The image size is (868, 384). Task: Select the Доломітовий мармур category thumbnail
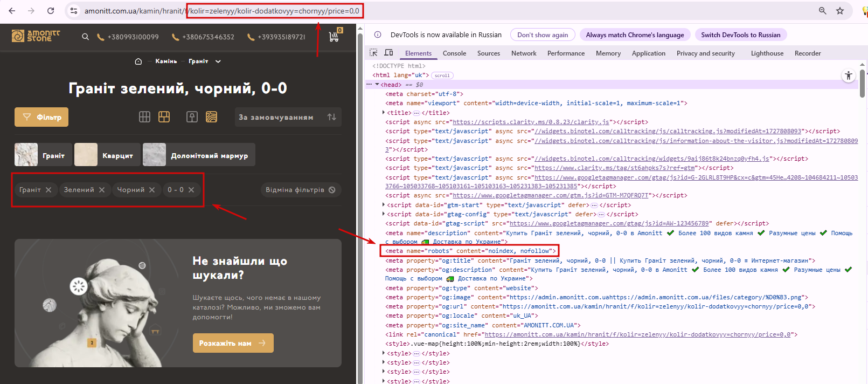[x=199, y=155]
